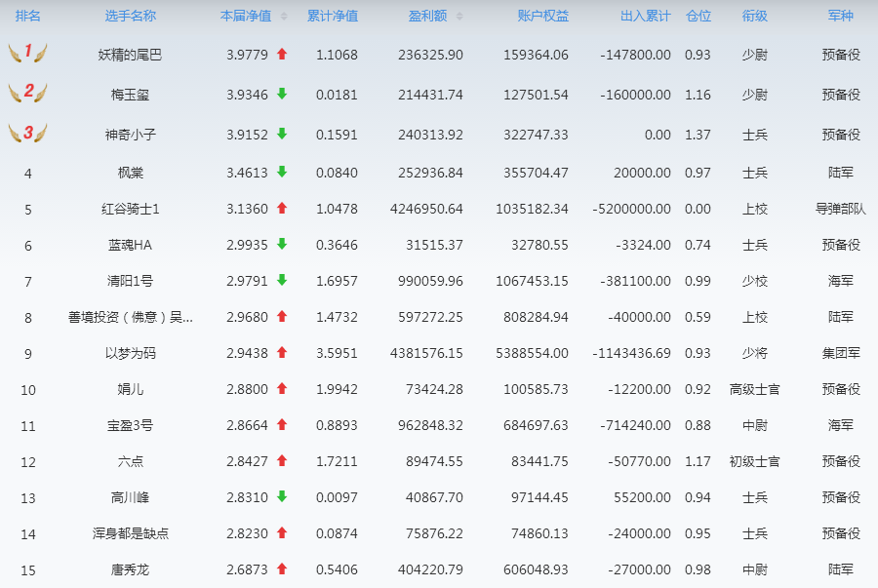Click the 累计净值 column header
The width and height of the screenshot is (878, 588).
click(x=333, y=17)
